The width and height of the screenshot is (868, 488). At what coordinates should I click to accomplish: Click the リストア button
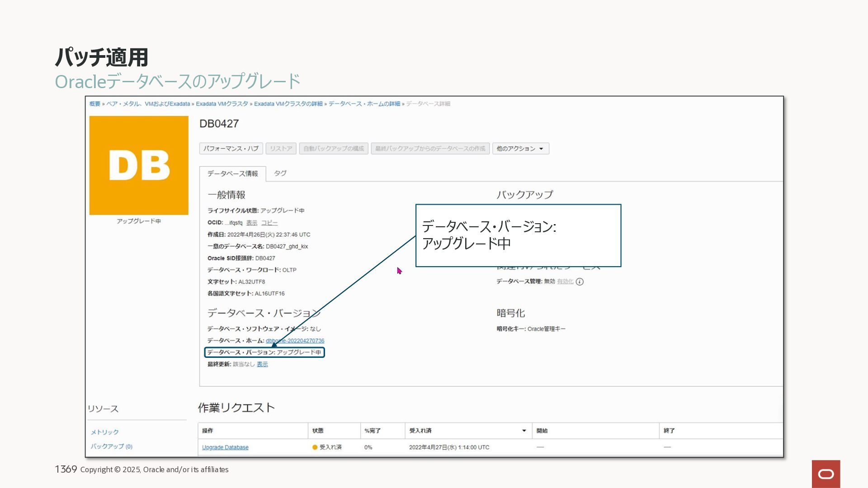[x=281, y=149]
